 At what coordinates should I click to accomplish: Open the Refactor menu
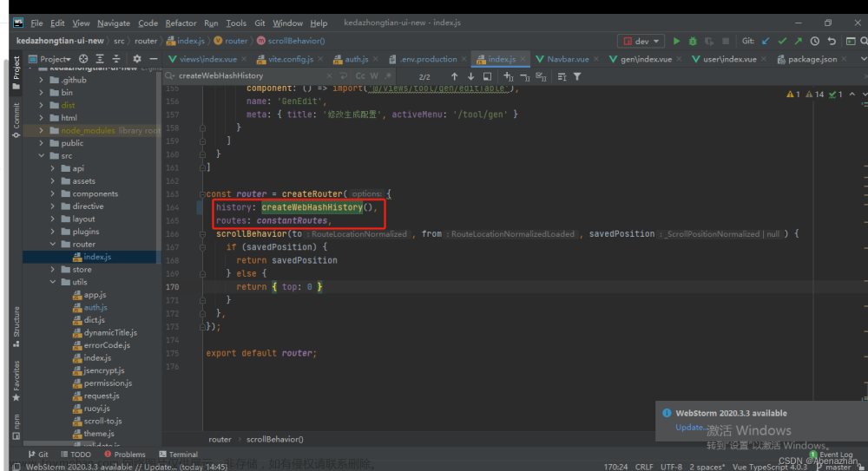[x=181, y=23]
